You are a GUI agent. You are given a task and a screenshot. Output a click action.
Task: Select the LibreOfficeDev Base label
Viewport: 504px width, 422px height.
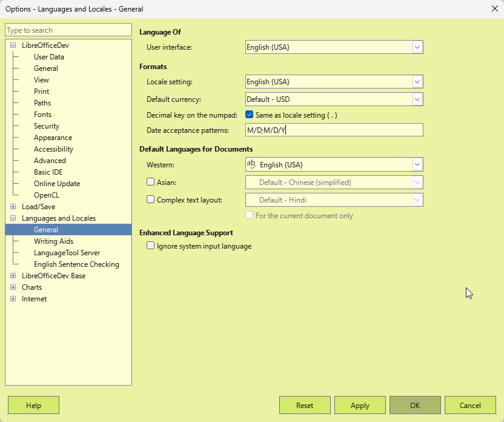(x=54, y=276)
